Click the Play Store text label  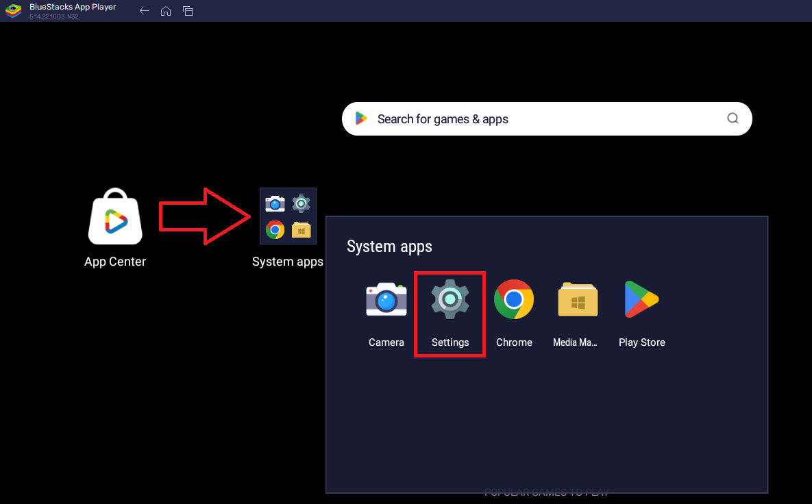[x=641, y=342]
